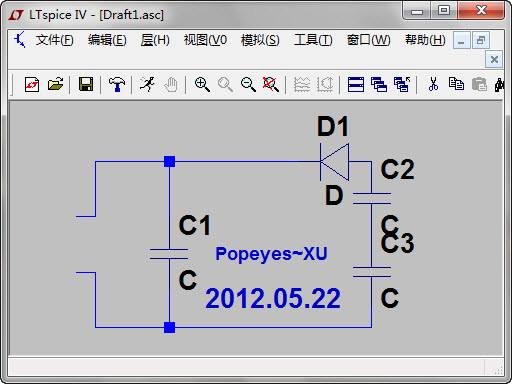The height and width of the screenshot is (384, 512).
Task: Run the simulation with the running man icon
Action: [x=147, y=84]
